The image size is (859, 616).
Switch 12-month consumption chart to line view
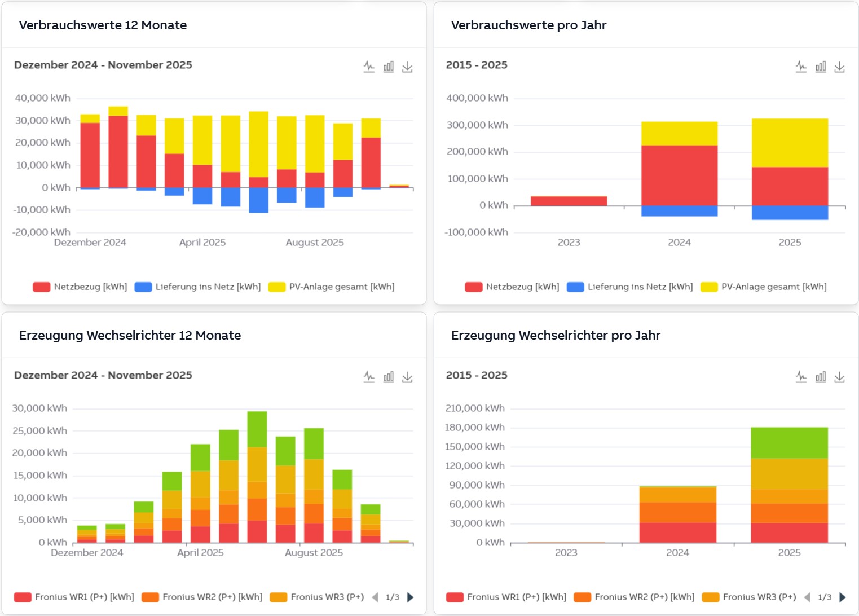[369, 67]
